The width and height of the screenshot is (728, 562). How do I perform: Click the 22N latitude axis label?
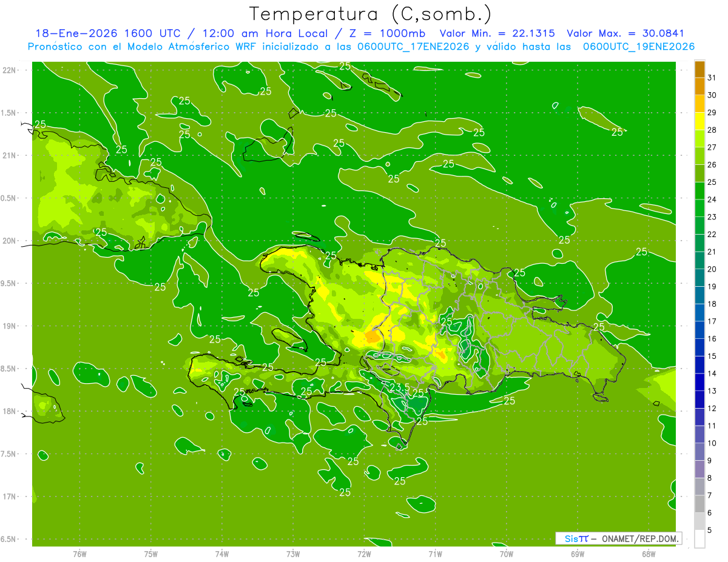[8, 70]
